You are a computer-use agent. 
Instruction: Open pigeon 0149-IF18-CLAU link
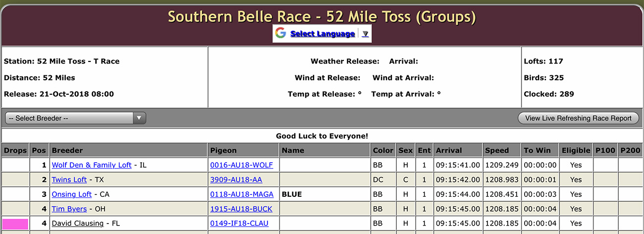click(x=239, y=224)
